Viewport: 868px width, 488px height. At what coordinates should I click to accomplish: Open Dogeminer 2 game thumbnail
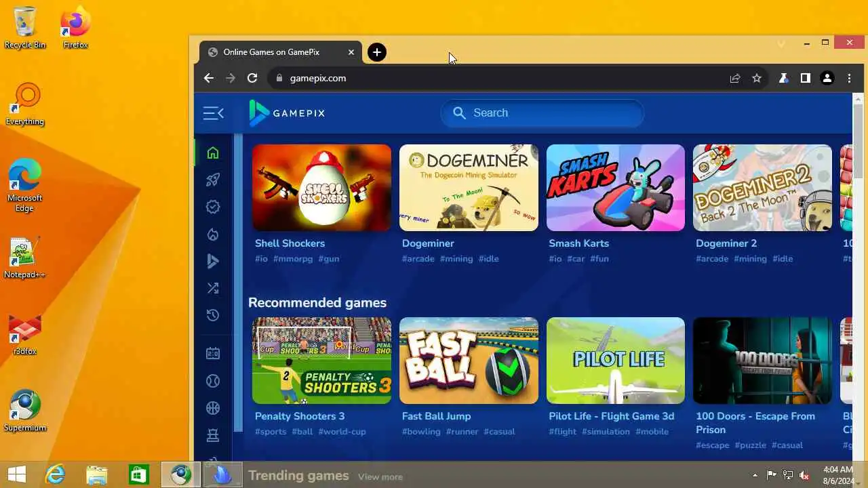coord(762,188)
